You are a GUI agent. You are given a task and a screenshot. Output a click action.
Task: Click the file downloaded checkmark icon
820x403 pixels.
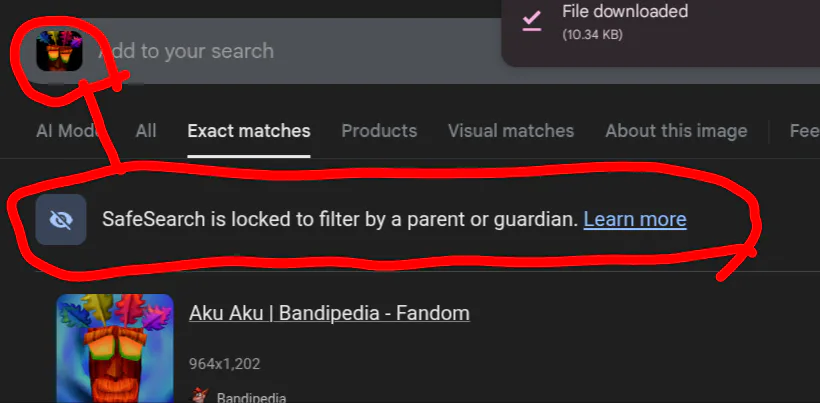click(532, 20)
